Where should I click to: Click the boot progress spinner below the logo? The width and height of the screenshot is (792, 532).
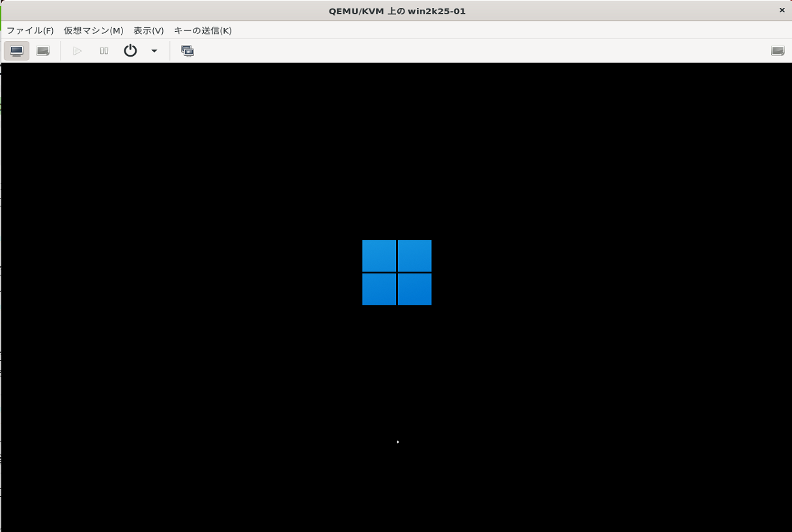(x=397, y=441)
